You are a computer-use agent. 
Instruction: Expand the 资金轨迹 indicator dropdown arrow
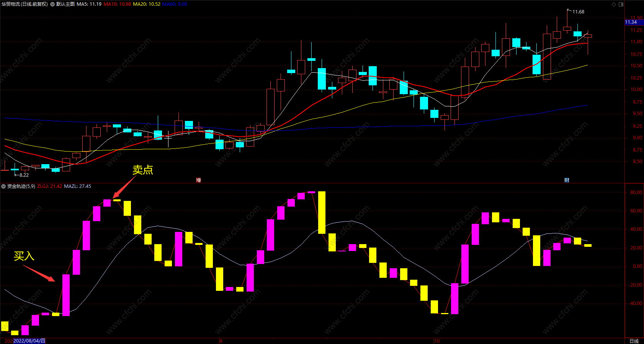(3, 186)
